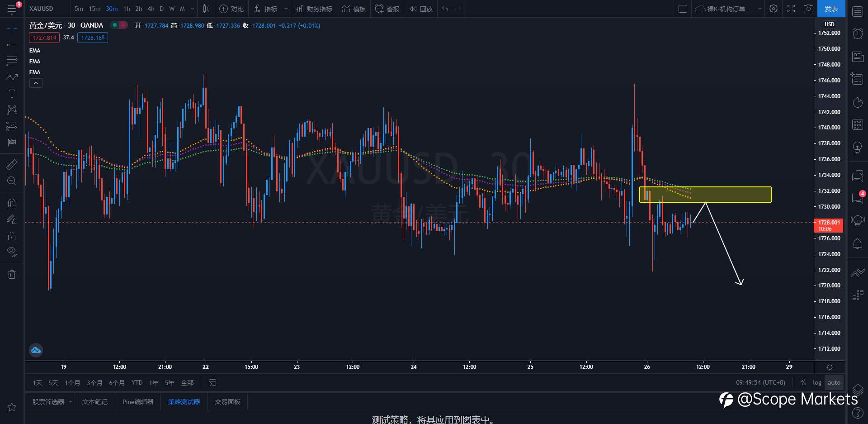Redo the last chart action
The height and width of the screenshot is (424, 868).
pyautogui.click(x=458, y=9)
